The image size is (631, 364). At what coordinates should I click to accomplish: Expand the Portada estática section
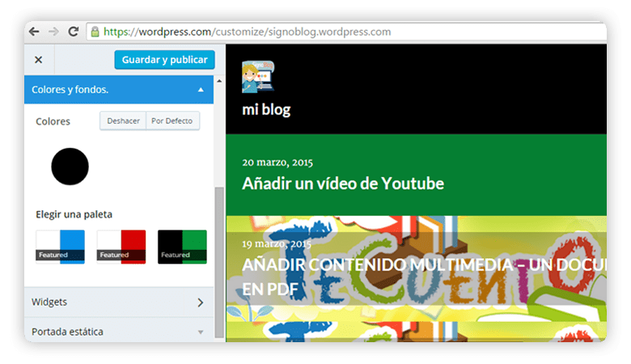tap(119, 332)
